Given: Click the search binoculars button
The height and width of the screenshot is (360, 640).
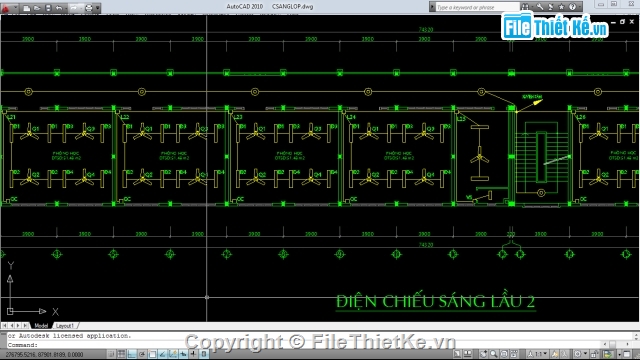Looking at the screenshot, I should (525, 7).
